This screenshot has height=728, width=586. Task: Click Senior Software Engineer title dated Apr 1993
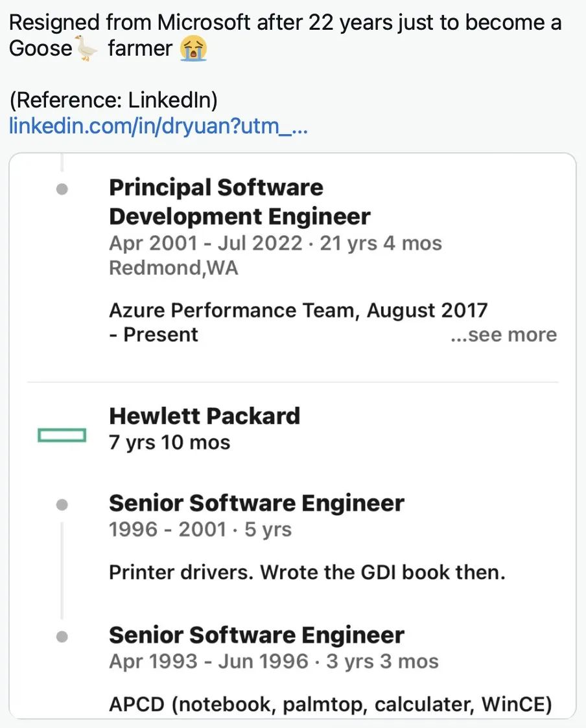[256, 635]
